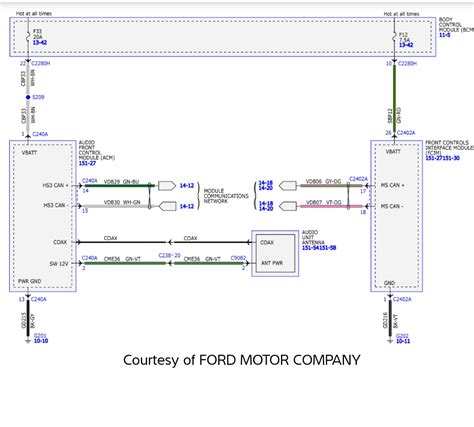This screenshot has height=427, width=474.
Task: Select the CME36 GN-VT label next to C240A
Action: [122, 259]
